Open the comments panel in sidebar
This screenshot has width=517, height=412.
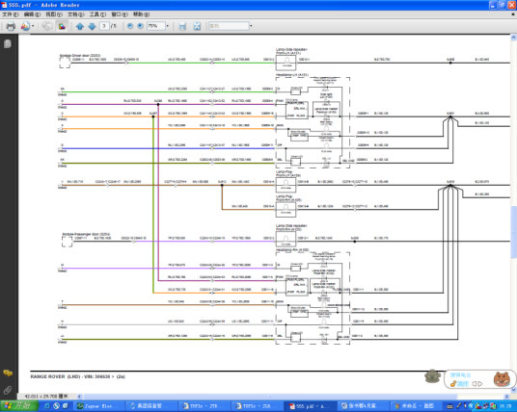(8, 373)
